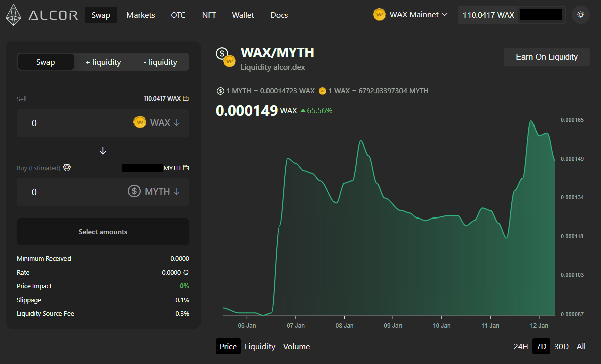Viewport: 601px width, 364px height.
Task: Click the Earn On Liquidity button
Action: (x=547, y=57)
